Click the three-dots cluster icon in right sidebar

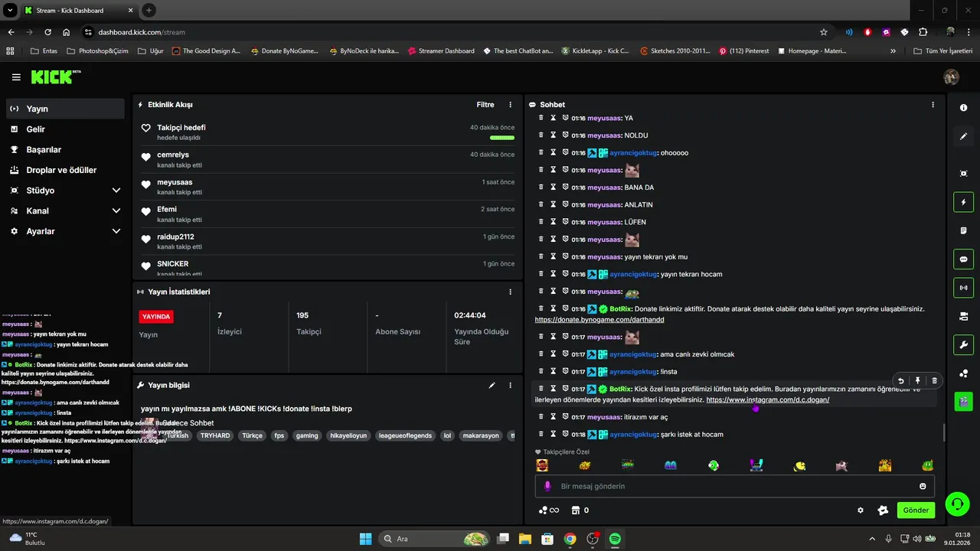point(963,373)
